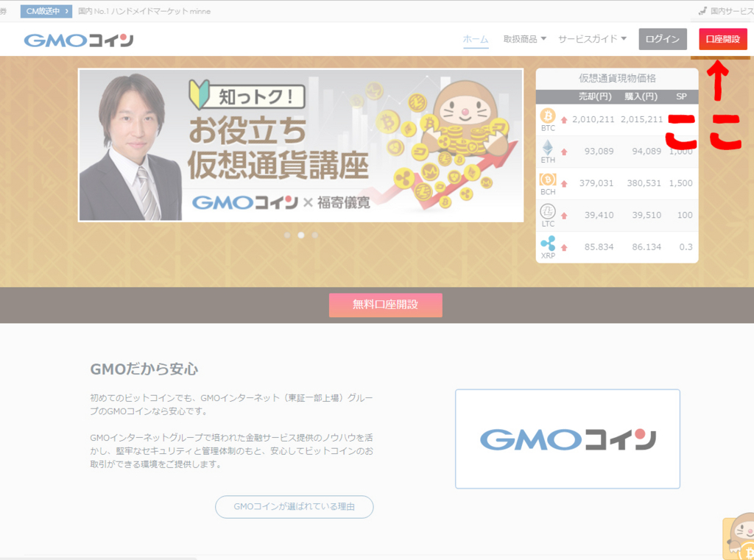Click the 売却(円) column header

[x=595, y=96]
